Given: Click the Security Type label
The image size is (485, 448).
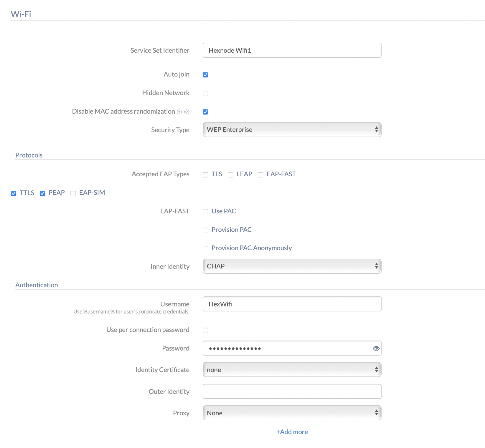Looking at the screenshot, I should tap(170, 130).
